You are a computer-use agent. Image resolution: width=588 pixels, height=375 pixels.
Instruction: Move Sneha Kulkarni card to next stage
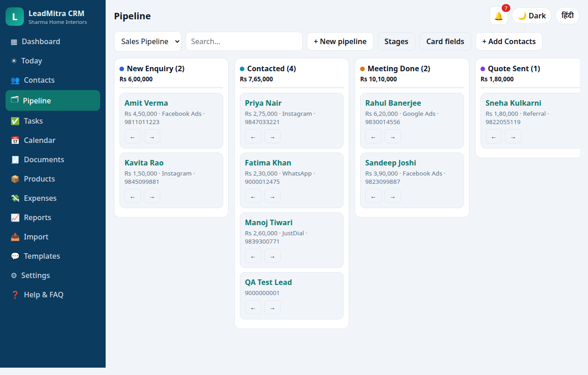pyautogui.click(x=513, y=136)
